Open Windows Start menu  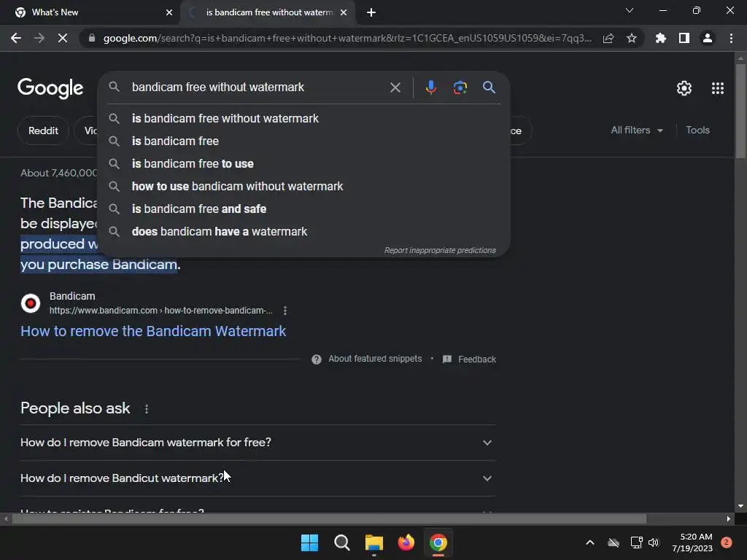point(309,542)
